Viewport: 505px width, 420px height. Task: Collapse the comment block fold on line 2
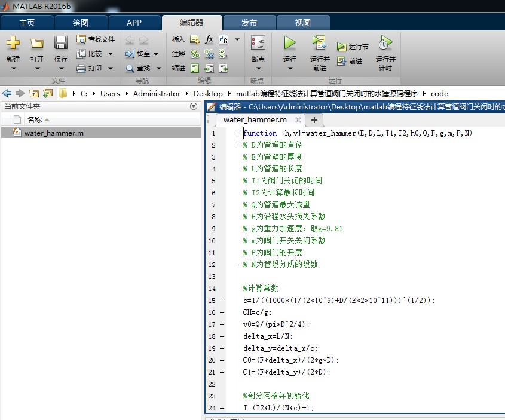coord(238,145)
